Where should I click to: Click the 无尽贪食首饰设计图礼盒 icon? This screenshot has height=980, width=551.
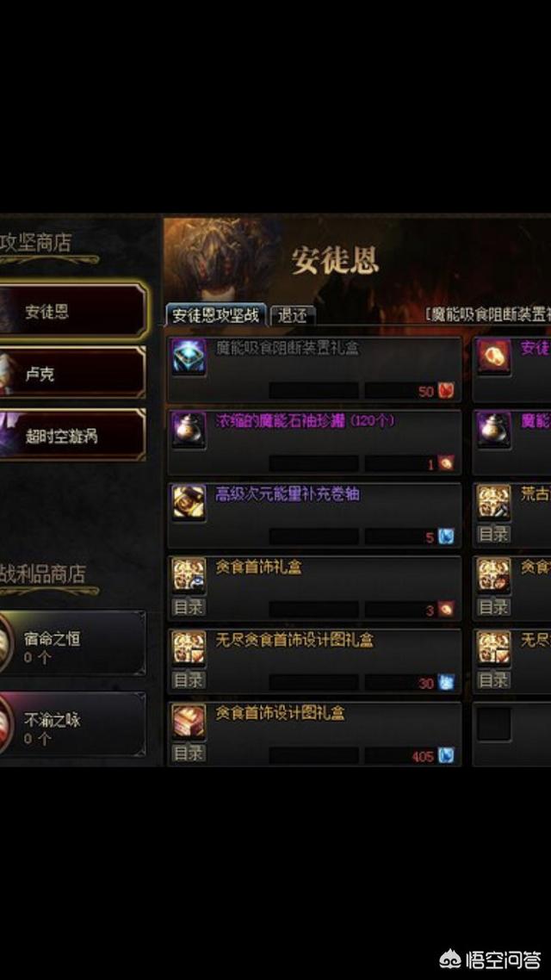(189, 648)
